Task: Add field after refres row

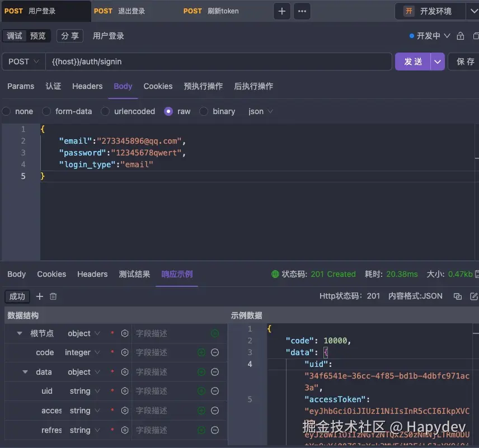Action: [x=201, y=430]
